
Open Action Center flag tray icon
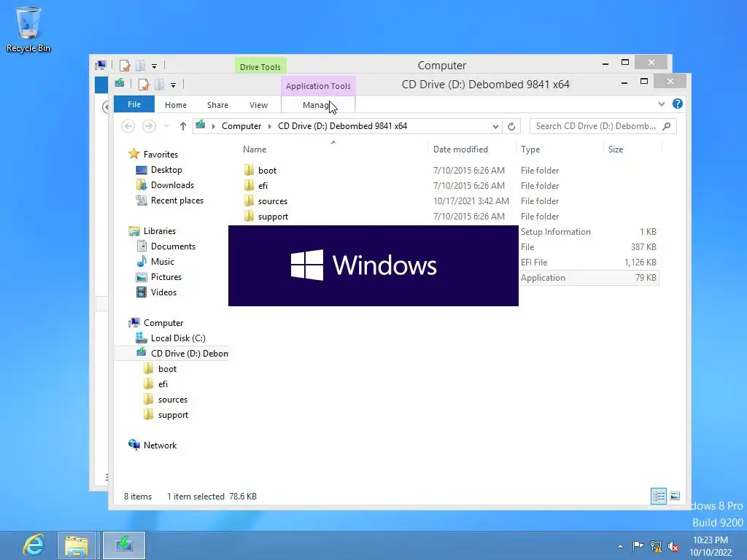[x=638, y=545]
